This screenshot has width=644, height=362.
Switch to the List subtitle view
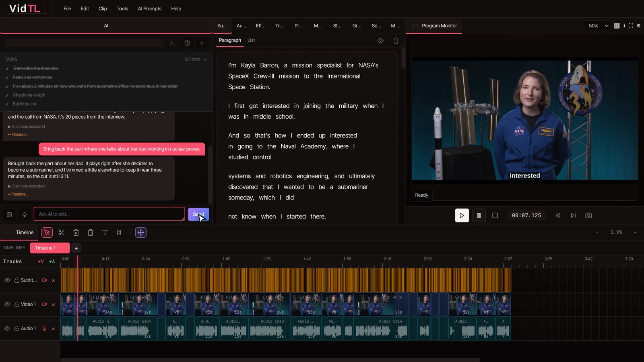coord(251,40)
